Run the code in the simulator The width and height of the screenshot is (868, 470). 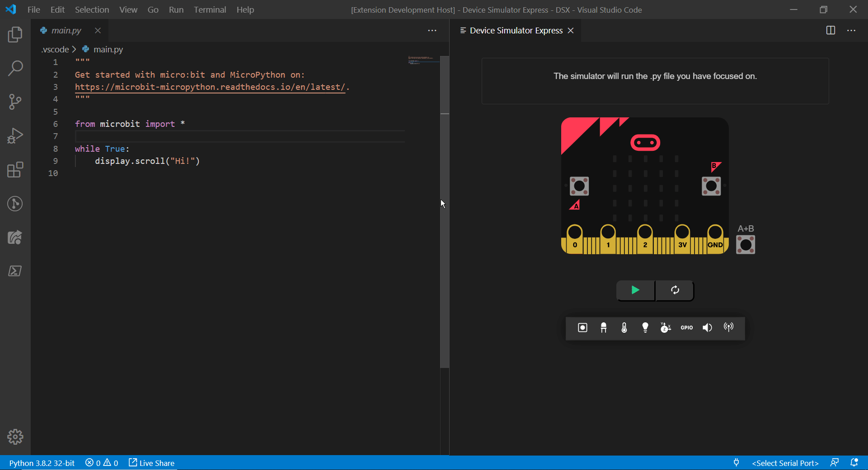point(635,290)
